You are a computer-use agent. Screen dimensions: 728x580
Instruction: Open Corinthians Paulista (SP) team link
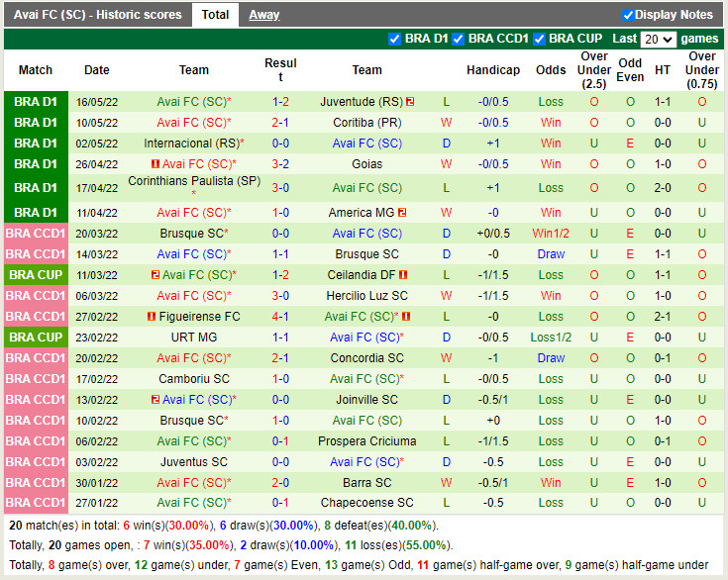coord(194,181)
